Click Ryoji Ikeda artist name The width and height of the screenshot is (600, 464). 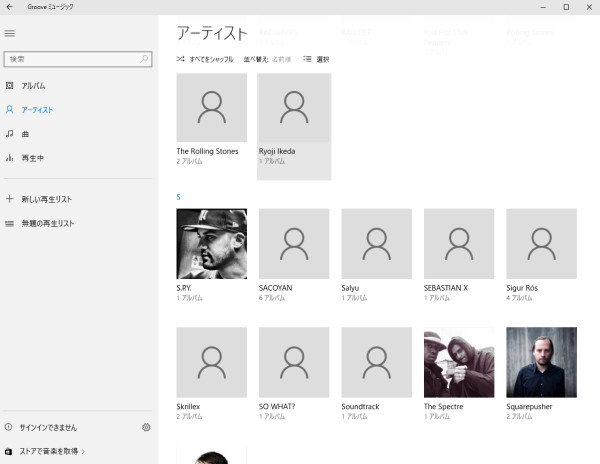click(277, 151)
